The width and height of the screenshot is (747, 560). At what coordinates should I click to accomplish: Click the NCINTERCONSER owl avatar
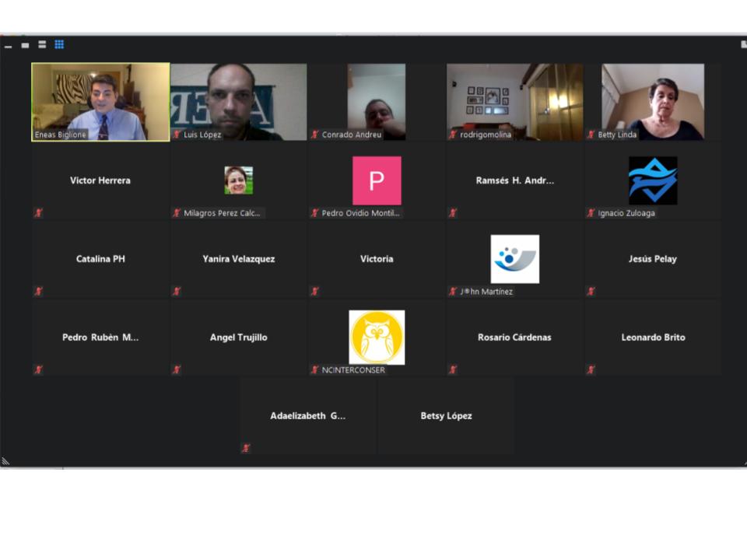click(x=377, y=337)
